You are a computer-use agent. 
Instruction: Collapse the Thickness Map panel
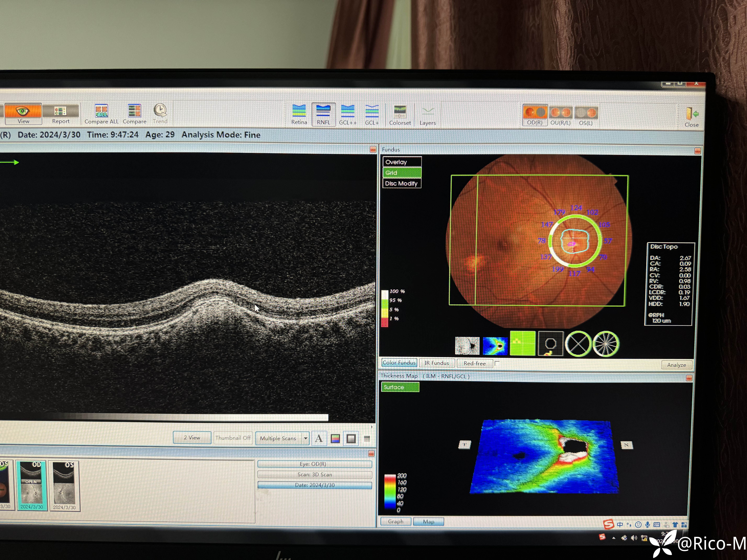[x=689, y=378]
